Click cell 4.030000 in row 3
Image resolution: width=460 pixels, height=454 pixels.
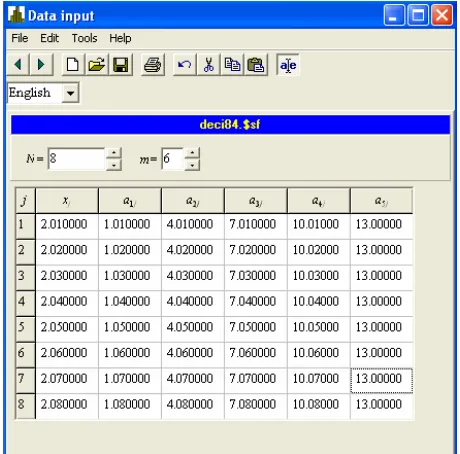click(x=193, y=278)
